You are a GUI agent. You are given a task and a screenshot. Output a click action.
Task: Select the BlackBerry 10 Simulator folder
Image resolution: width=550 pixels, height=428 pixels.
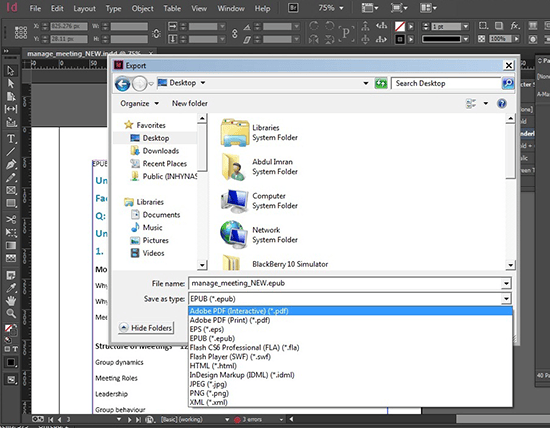coord(274,264)
